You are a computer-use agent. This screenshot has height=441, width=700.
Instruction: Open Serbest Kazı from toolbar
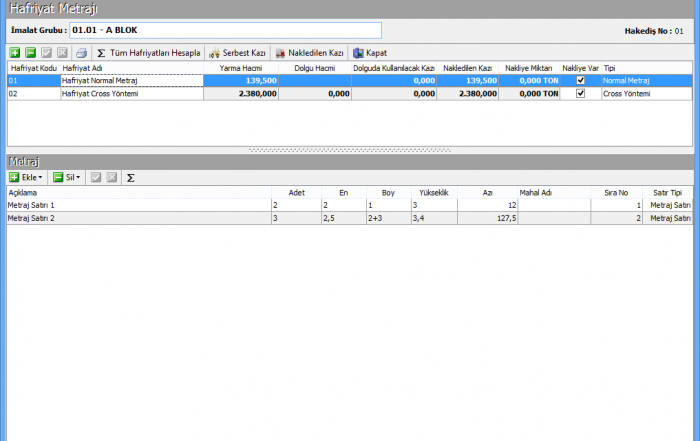pyautogui.click(x=237, y=52)
